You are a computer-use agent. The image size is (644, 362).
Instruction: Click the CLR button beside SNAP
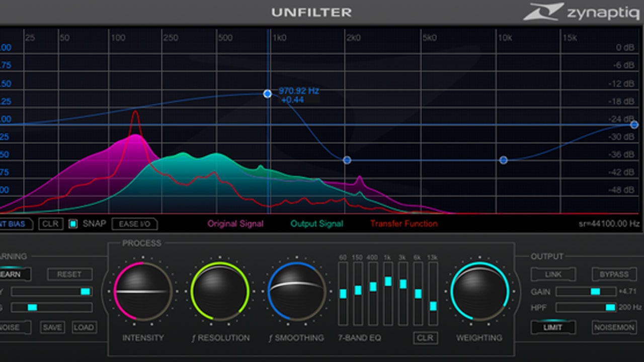(51, 224)
